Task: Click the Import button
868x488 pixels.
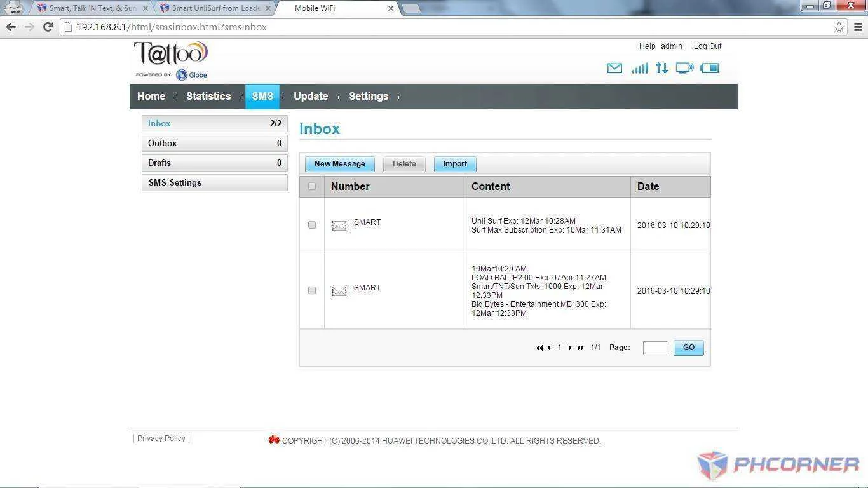Action: click(455, 164)
